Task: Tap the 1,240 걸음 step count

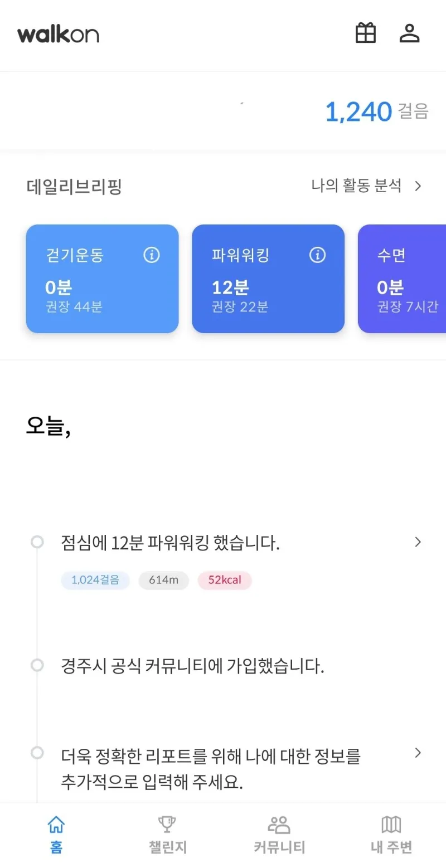Action: [x=376, y=112]
